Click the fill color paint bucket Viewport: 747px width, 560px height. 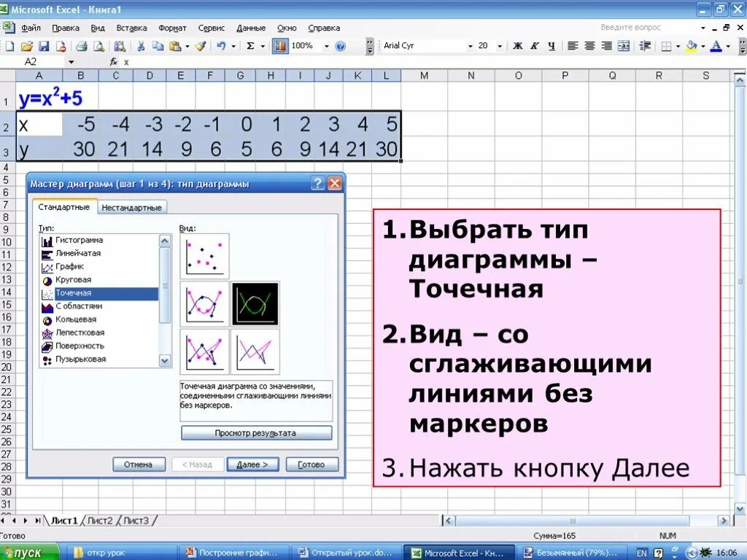692,46
